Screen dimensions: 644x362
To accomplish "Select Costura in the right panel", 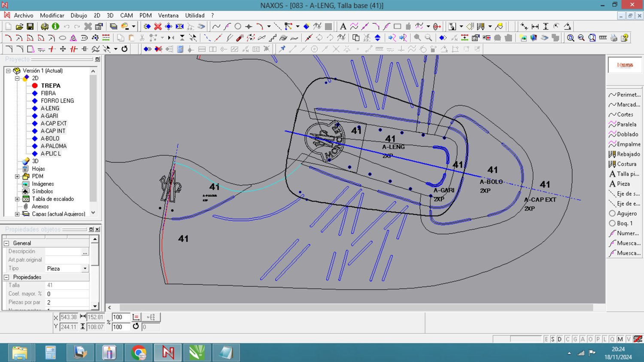I will coord(624,164).
